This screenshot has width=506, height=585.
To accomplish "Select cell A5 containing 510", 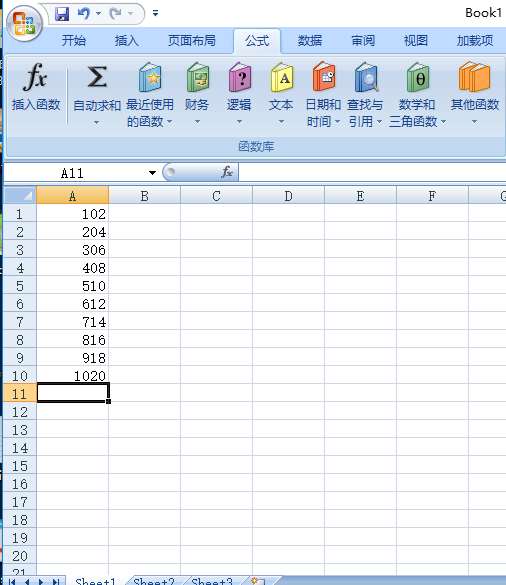I will pos(72,286).
